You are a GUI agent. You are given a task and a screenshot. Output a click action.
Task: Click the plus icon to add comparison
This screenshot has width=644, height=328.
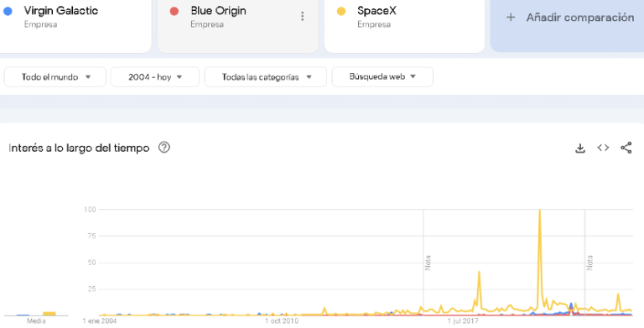coord(511,18)
